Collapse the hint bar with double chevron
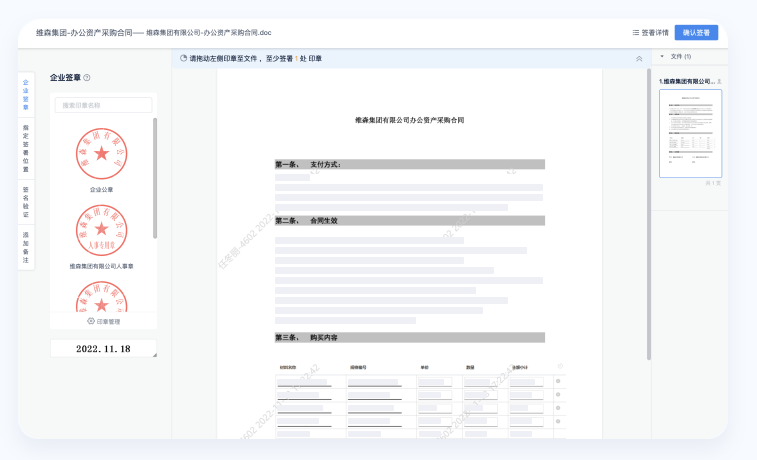 pyautogui.click(x=639, y=59)
